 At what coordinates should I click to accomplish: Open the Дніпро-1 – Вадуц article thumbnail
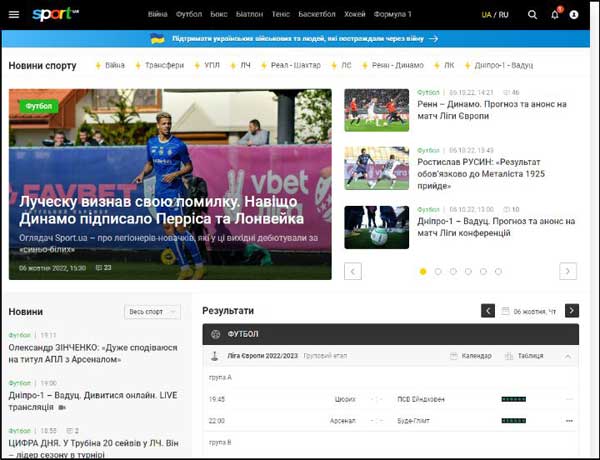click(377, 227)
